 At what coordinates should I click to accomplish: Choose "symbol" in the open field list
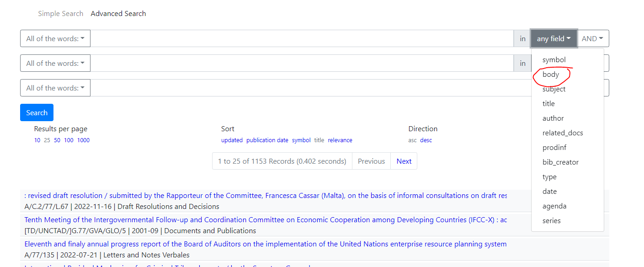(554, 59)
